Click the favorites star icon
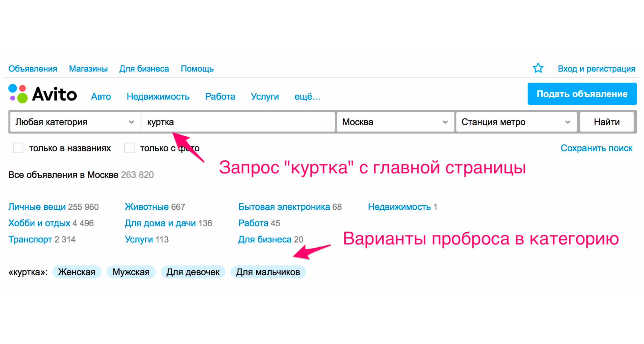This screenshot has height=344, width=644. (x=538, y=68)
